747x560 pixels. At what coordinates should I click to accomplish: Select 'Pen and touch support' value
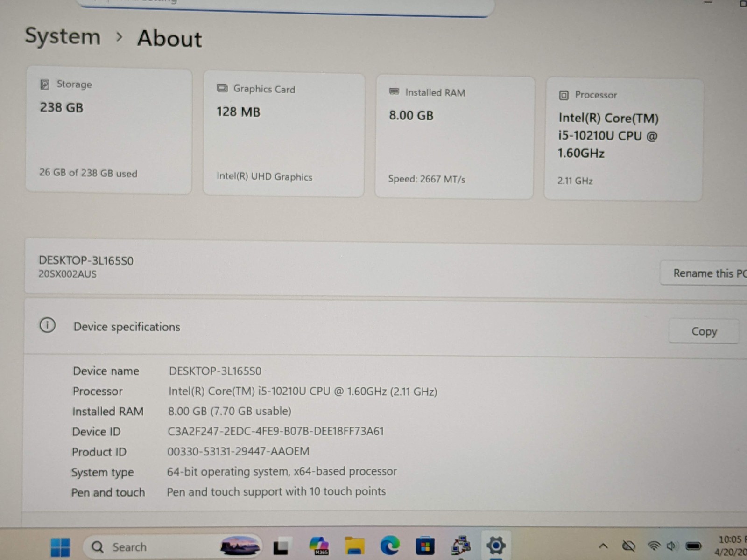(x=276, y=491)
